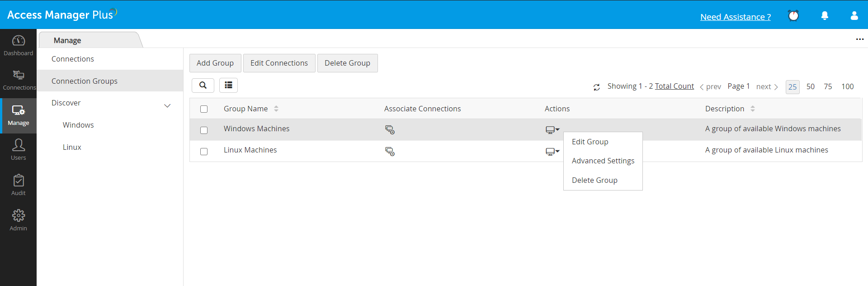The height and width of the screenshot is (286, 868).
Task: Click the search magnifier icon
Action: 203,85
